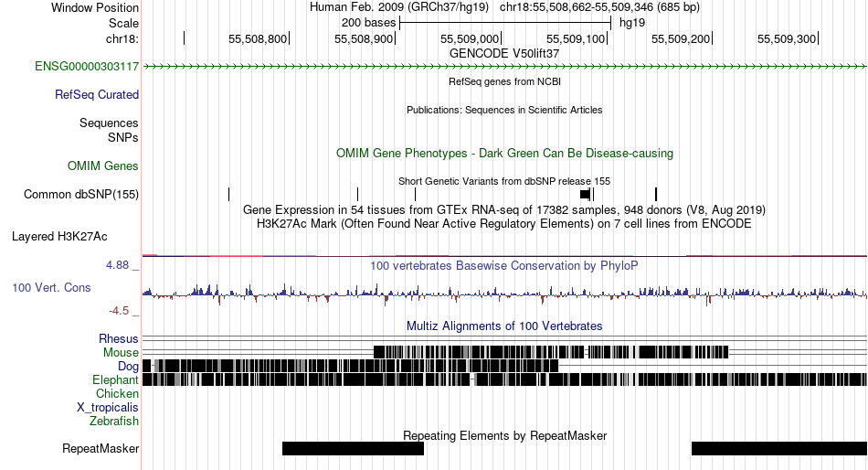Click Repeating Elements by RepeatMasker title

pyautogui.click(x=504, y=435)
